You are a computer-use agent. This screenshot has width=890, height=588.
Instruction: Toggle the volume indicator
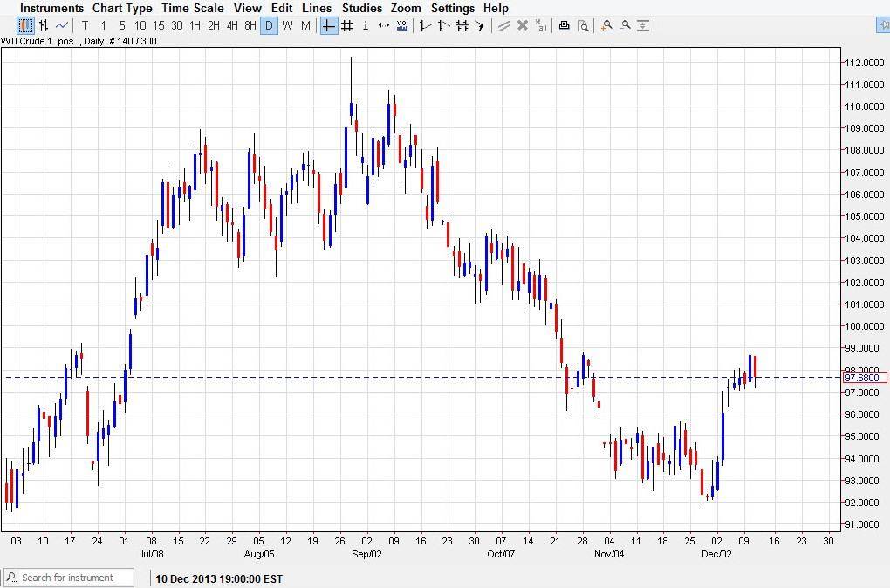point(402,25)
